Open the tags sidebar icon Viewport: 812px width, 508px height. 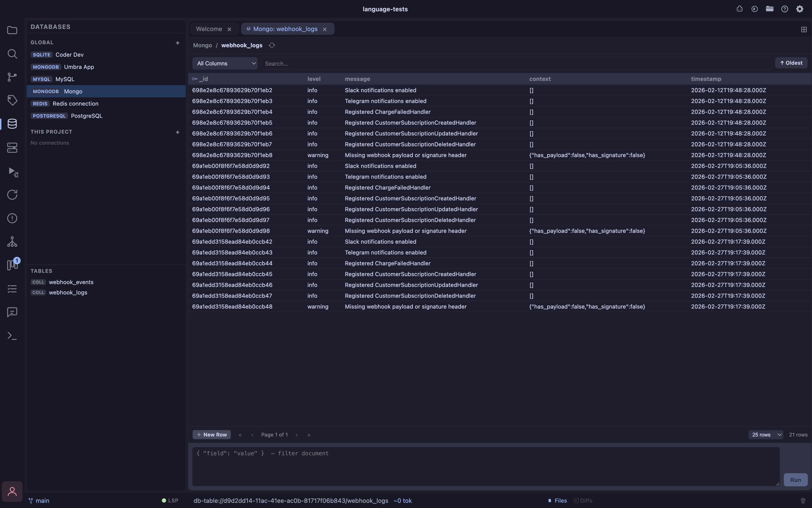[12, 100]
